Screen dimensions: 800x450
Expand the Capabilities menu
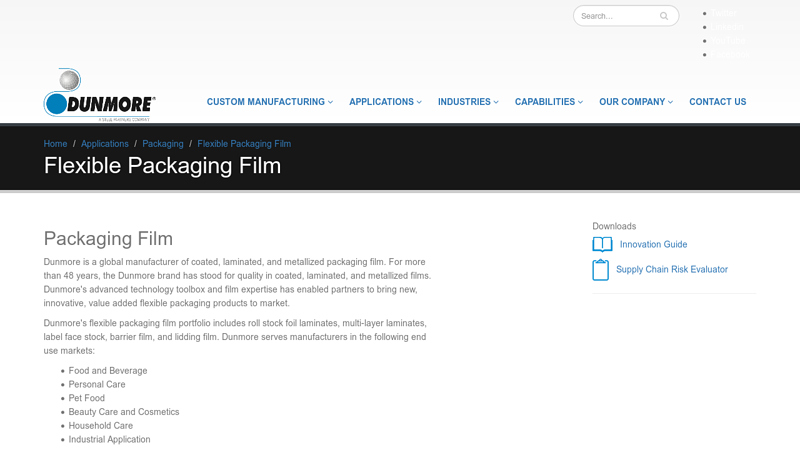point(548,102)
